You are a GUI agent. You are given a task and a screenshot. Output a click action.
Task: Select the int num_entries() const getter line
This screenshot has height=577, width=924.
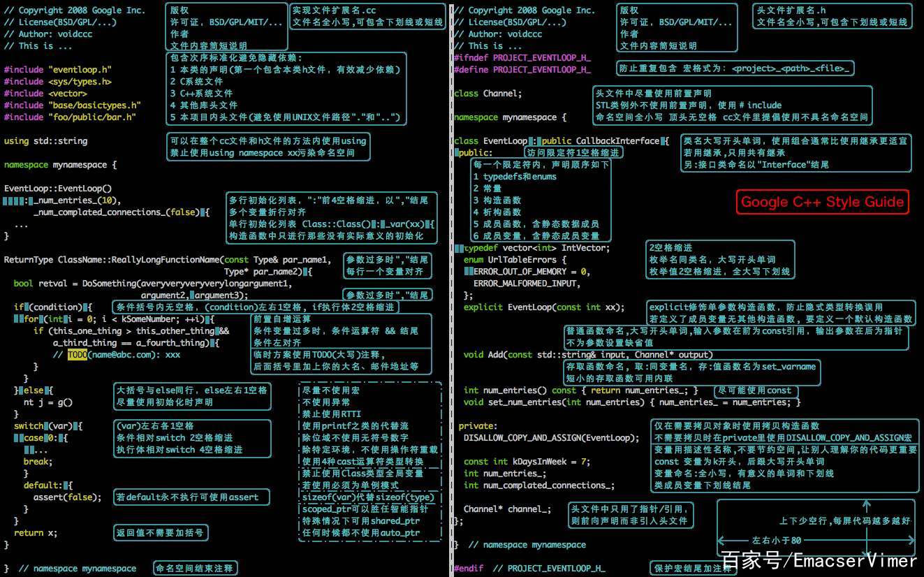click(x=580, y=390)
